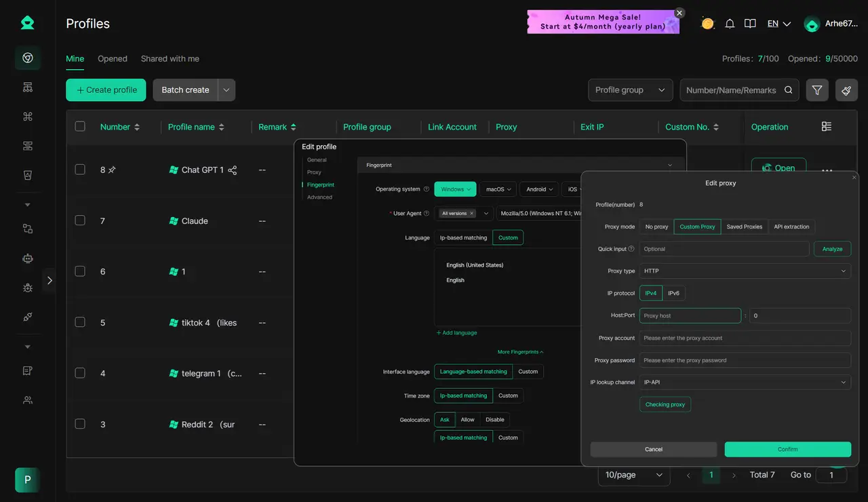Click the search magnifier icon
Image resolution: width=868 pixels, height=502 pixels.
[789, 90]
